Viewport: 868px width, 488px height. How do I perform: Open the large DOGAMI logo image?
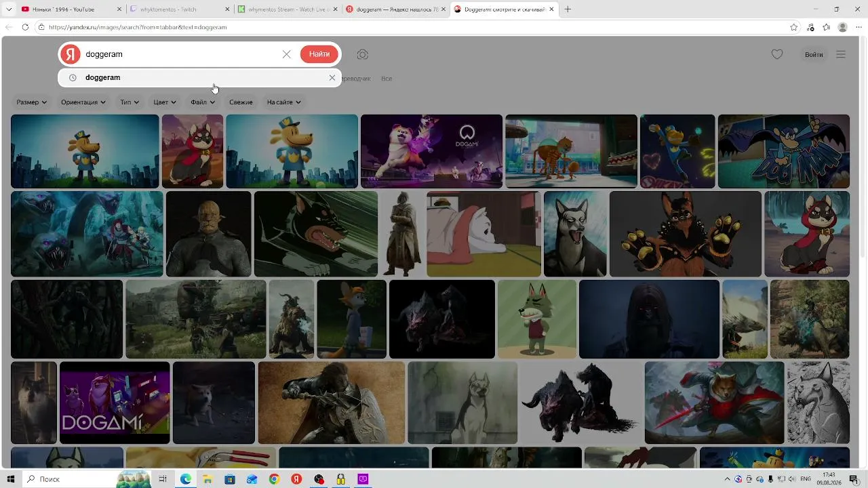(115, 403)
